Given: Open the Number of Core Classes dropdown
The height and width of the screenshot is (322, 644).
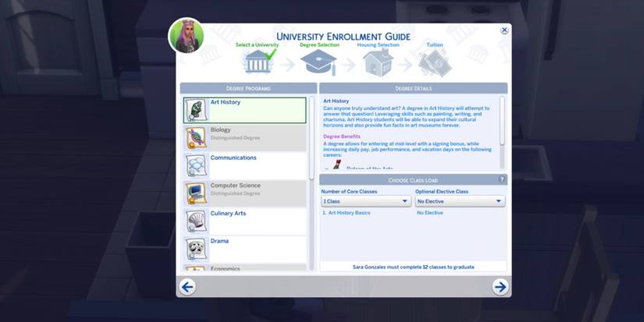Looking at the screenshot, I should click(x=366, y=201).
